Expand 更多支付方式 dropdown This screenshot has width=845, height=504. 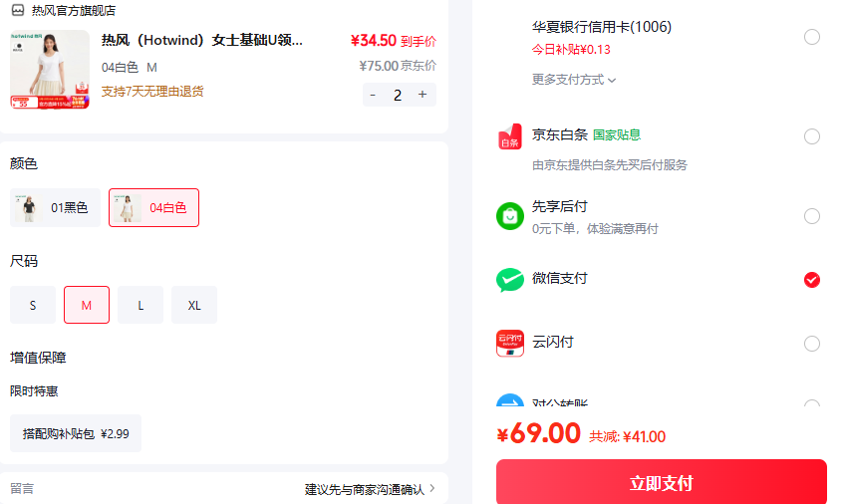[x=574, y=80]
